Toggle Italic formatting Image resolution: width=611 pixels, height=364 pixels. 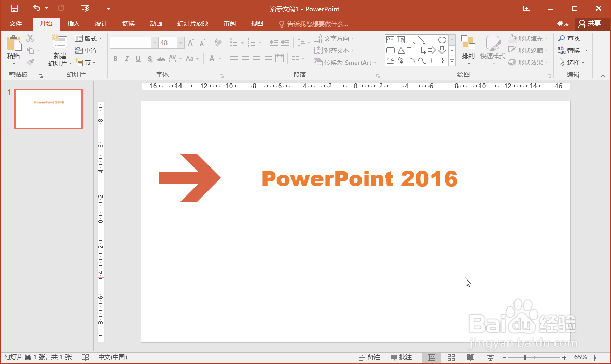pyautogui.click(x=127, y=59)
